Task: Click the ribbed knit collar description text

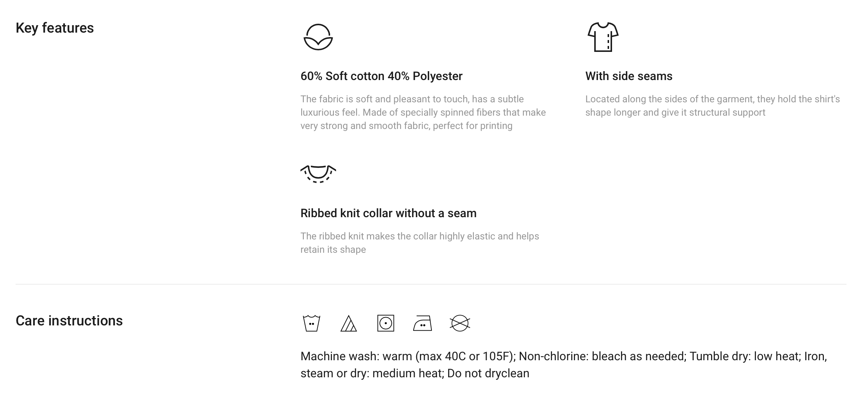Action: tap(420, 243)
